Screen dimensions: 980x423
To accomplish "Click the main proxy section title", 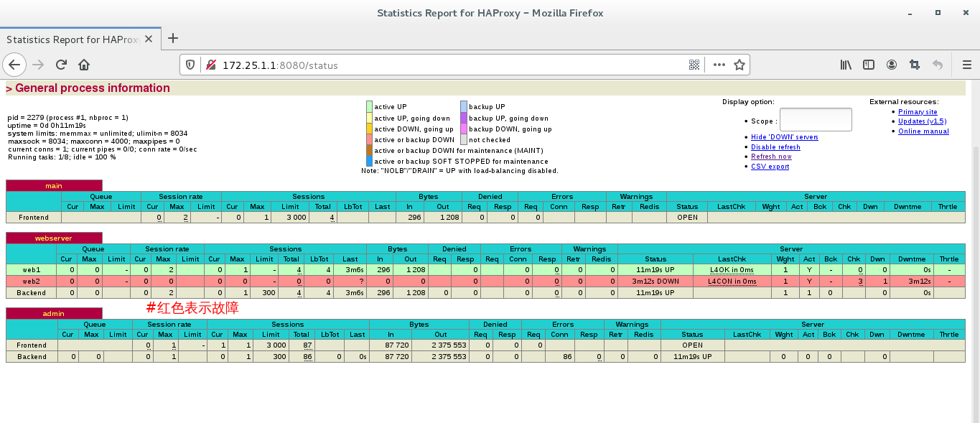I will click(x=54, y=185).
